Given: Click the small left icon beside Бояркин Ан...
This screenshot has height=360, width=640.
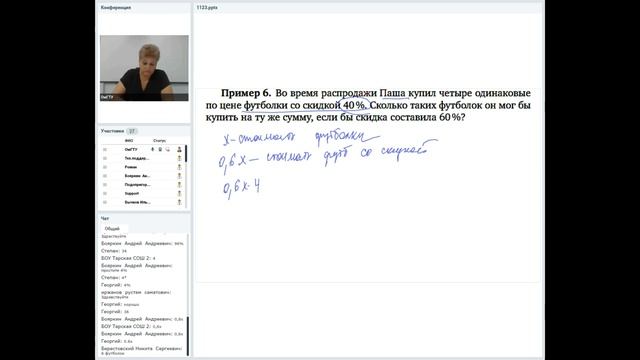Looking at the screenshot, I should tap(105, 176).
